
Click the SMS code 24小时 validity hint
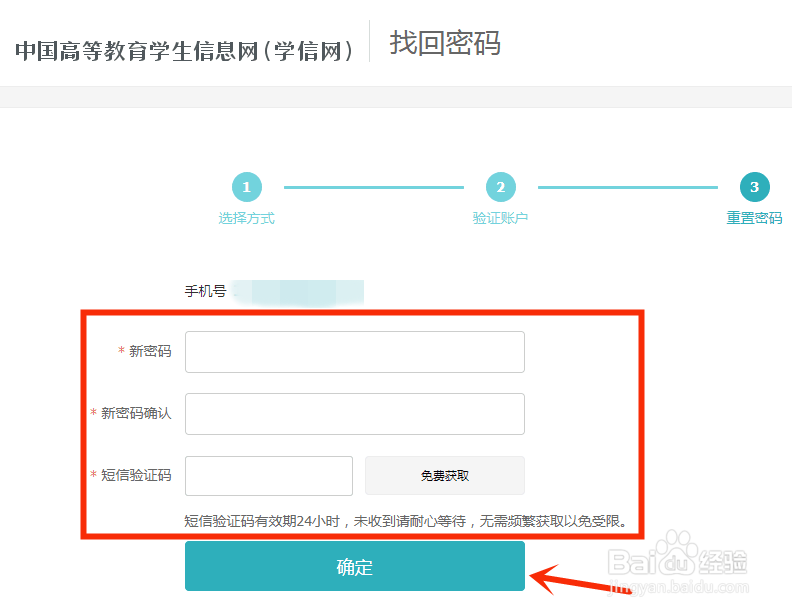pos(406,521)
